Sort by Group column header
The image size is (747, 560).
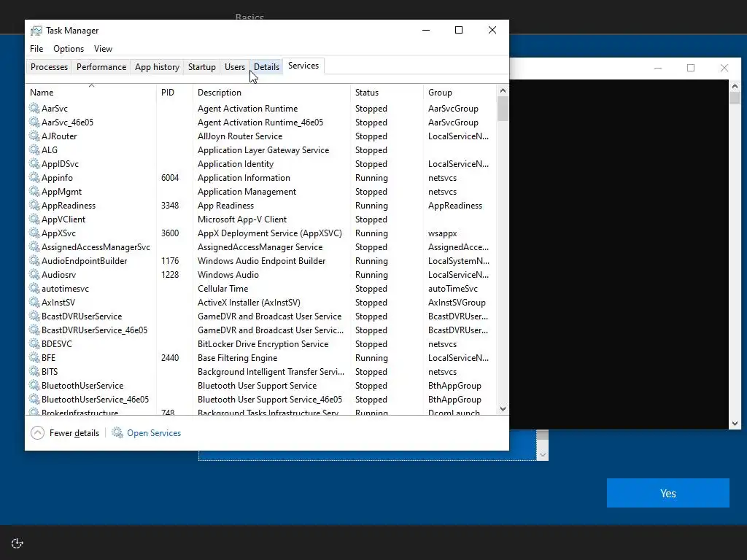[x=460, y=93]
